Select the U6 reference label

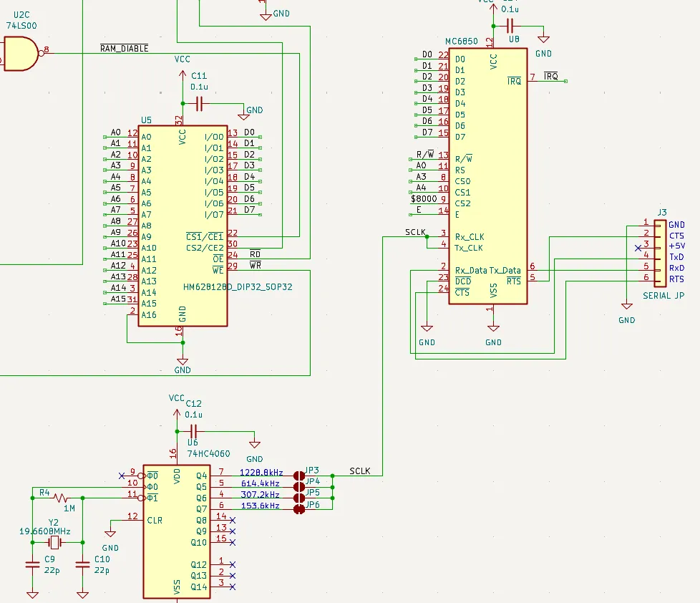tap(193, 443)
